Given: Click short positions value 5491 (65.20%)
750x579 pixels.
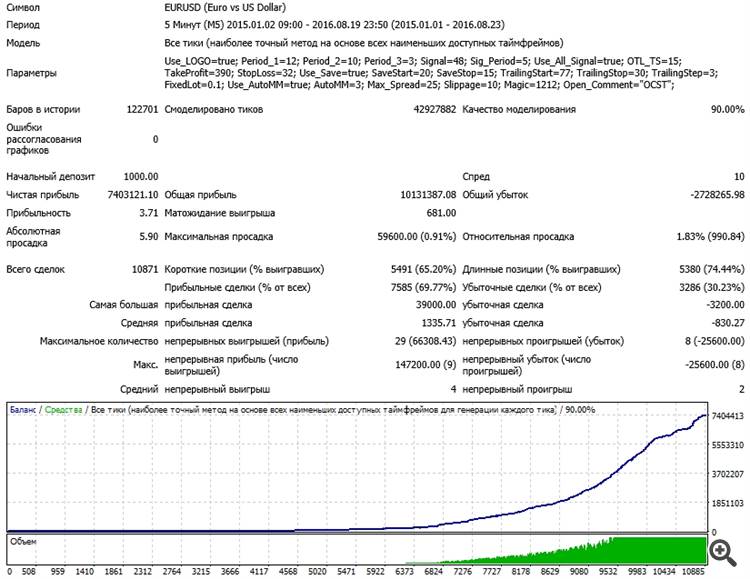Looking at the screenshot, I should click(x=423, y=269).
